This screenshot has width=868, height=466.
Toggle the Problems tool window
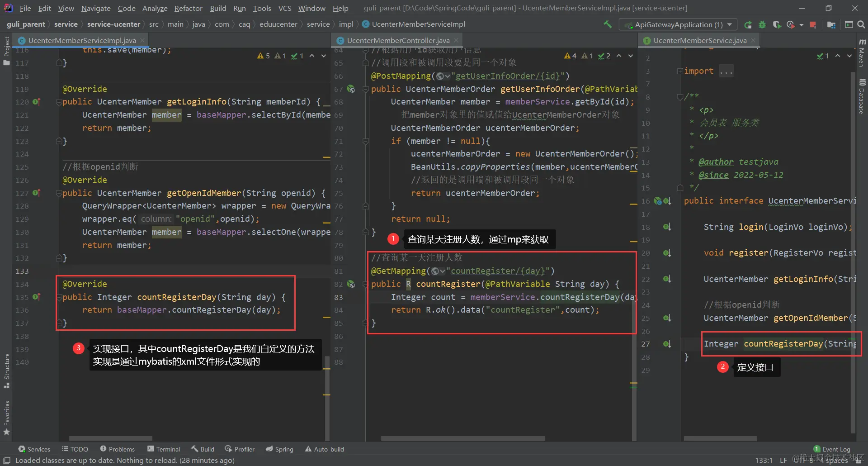click(118, 449)
